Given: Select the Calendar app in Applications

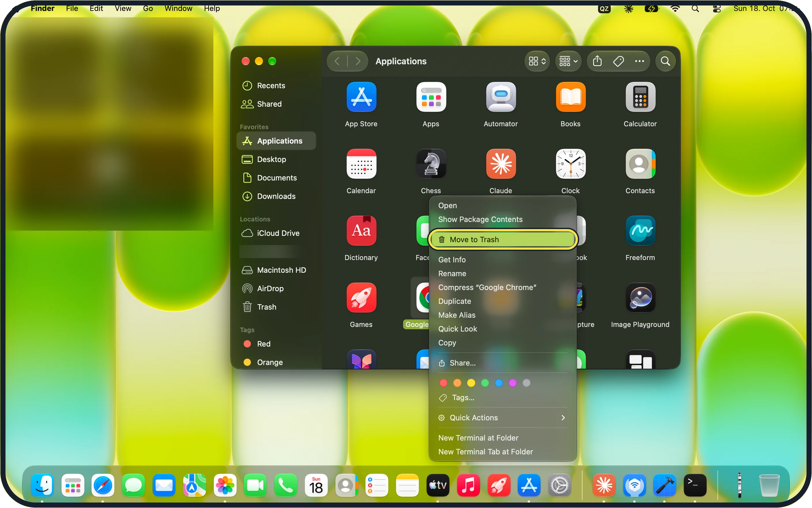Looking at the screenshot, I should (x=361, y=164).
